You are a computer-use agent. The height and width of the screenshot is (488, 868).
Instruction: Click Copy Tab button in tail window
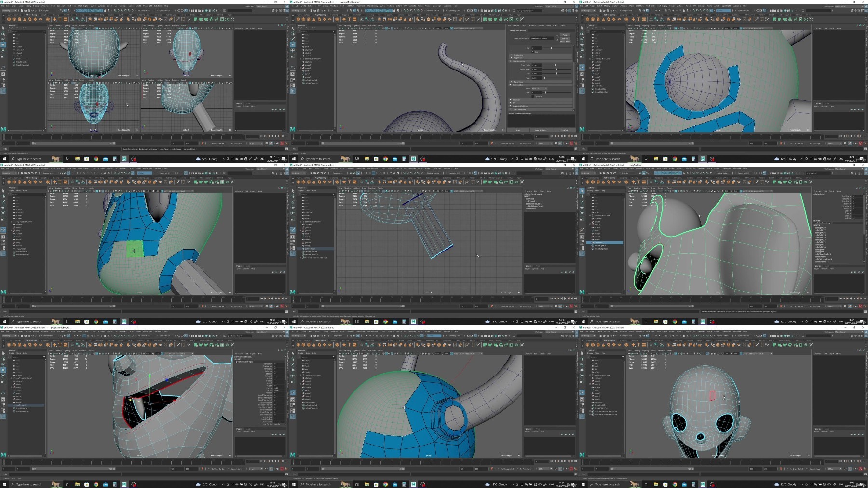tap(565, 130)
